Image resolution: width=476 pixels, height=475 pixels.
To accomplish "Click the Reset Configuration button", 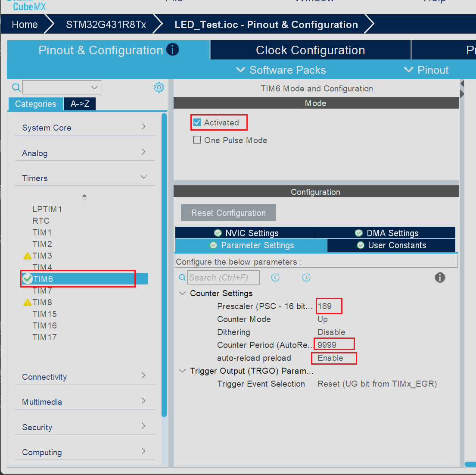I will click(x=228, y=213).
